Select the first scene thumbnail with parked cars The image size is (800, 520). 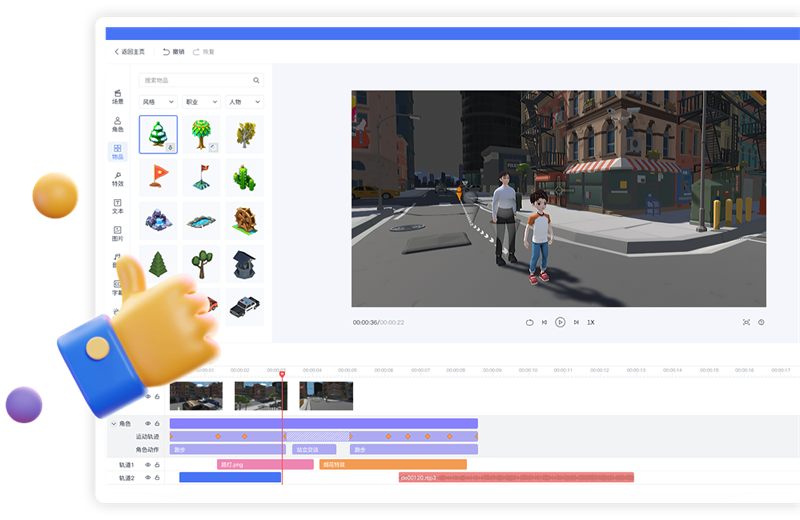196,396
